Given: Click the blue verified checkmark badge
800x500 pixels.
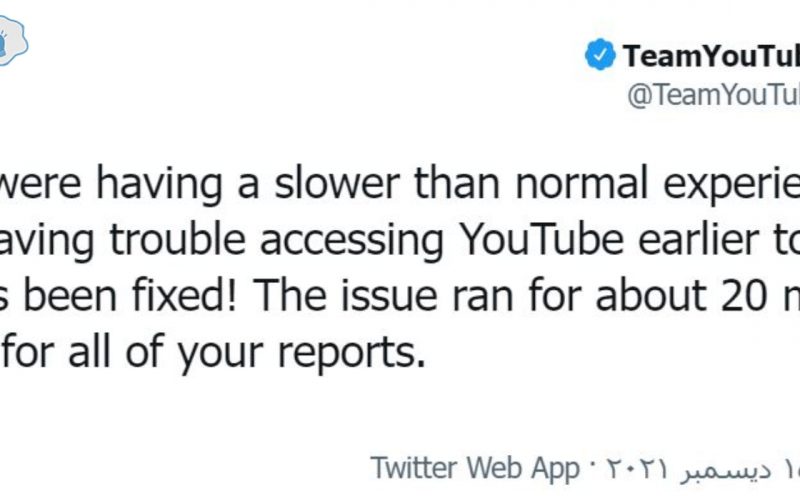Looking at the screenshot, I should 600,54.
